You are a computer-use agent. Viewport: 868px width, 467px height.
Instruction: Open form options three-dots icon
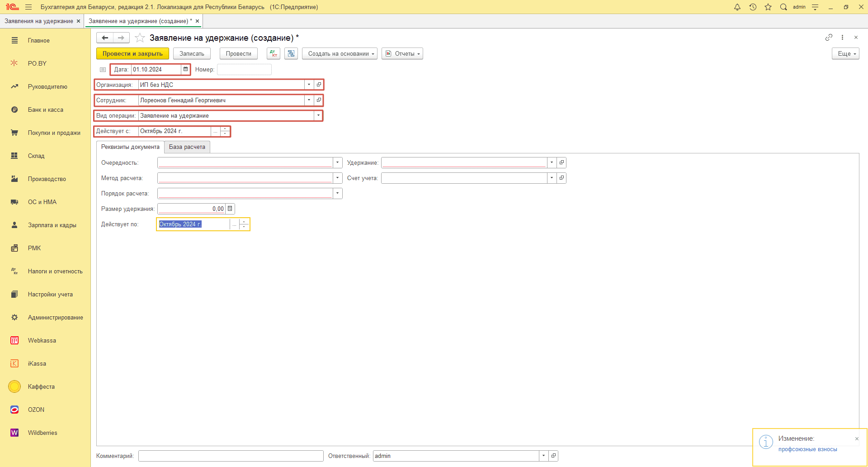coord(842,37)
